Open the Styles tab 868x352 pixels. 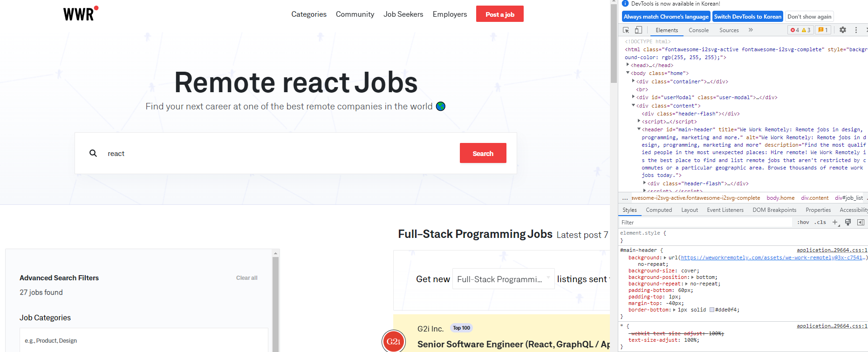point(629,210)
